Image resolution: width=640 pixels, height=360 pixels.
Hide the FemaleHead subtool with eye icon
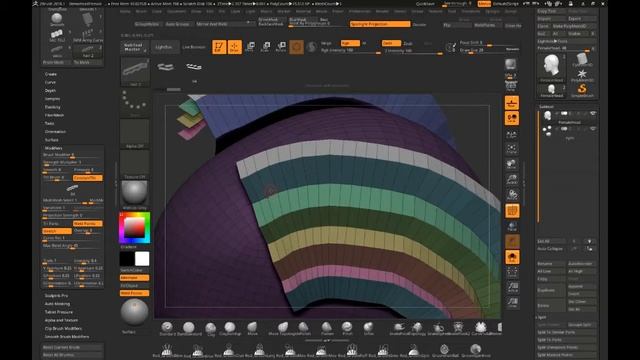(x=593, y=113)
